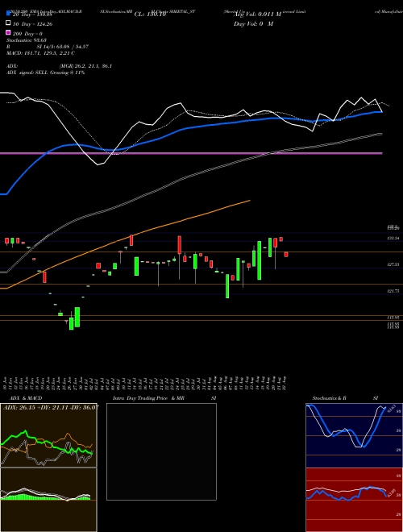Select the 'Stochastics: 93.63' reading
This screenshot has height=532, width=403.
(27, 40)
